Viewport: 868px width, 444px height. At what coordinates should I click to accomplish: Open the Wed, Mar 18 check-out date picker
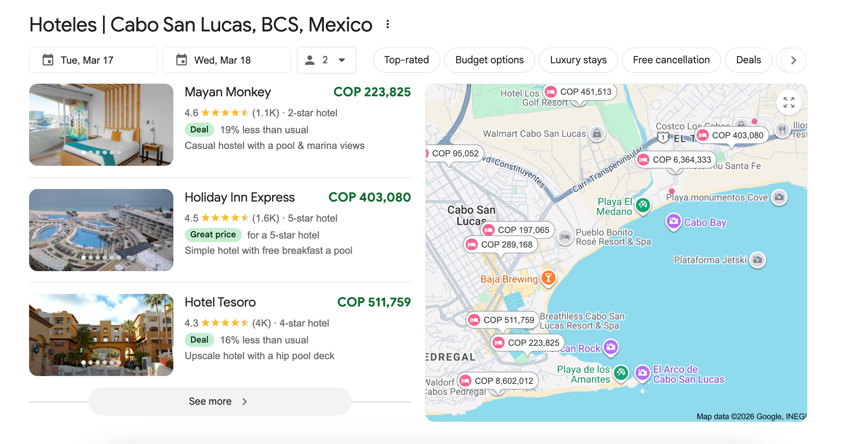[x=226, y=60]
